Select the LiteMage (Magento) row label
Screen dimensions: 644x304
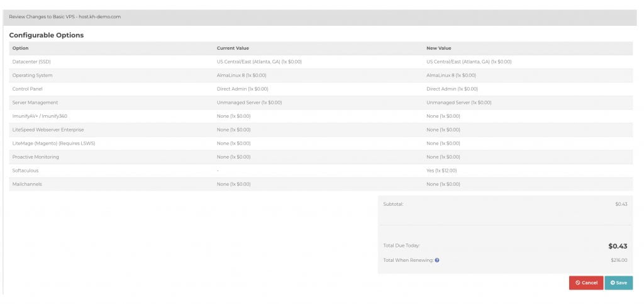point(54,143)
